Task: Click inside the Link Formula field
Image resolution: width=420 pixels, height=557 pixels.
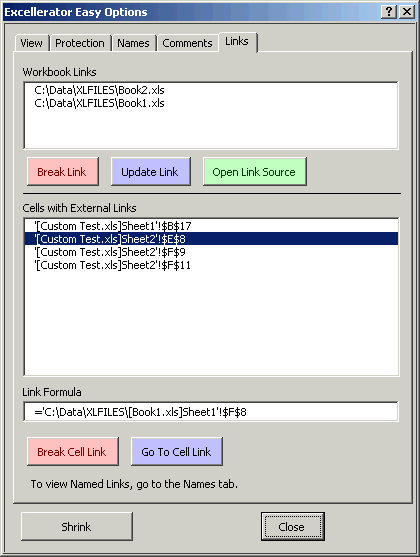Action: tap(211, 412)
